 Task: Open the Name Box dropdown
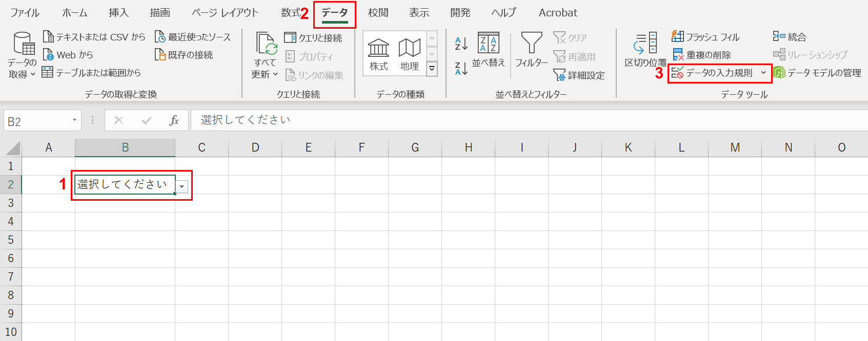[x=74, y=120]
